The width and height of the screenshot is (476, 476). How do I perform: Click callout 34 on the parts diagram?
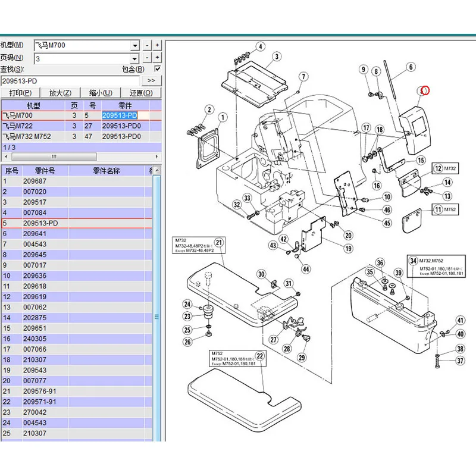click(x=413, y=261)
